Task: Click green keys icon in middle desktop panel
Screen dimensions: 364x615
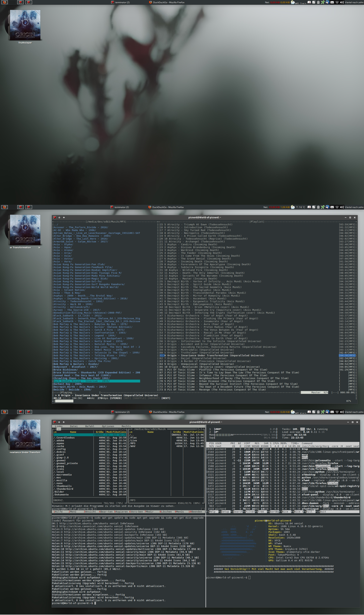Action: [x=322, y=207]
